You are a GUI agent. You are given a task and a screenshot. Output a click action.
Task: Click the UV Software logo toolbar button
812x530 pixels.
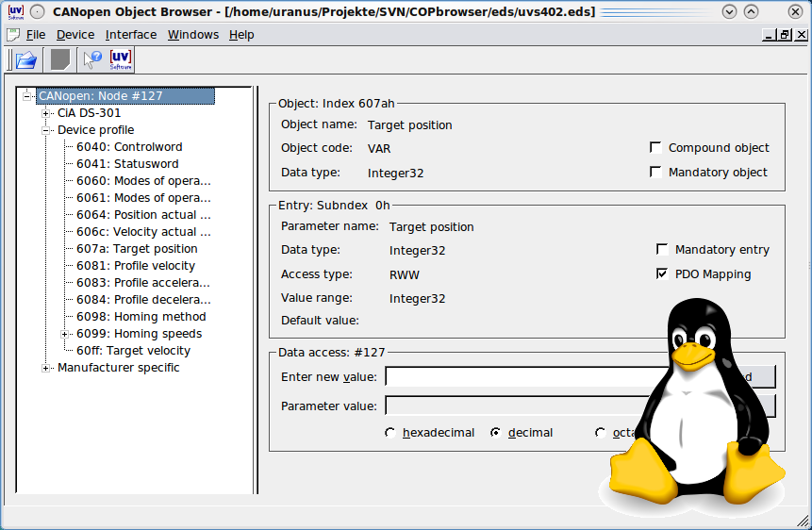point(121,60)
